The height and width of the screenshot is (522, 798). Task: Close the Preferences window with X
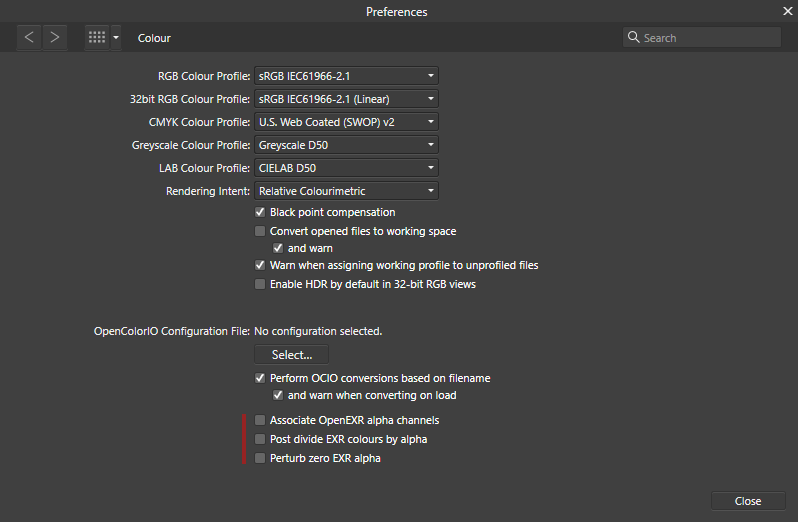[x=787, y=11]
